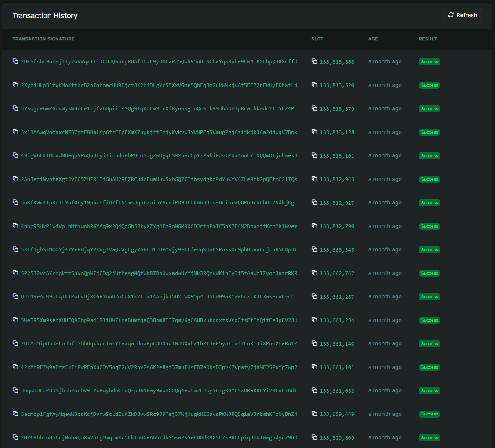
Task: Open transaction 2Xyh4HLpB1fxKMoKtfqc
Action: 159,85
